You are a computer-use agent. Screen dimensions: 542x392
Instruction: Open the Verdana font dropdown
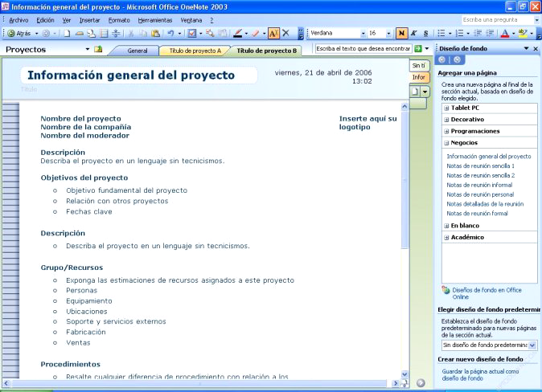361,34
